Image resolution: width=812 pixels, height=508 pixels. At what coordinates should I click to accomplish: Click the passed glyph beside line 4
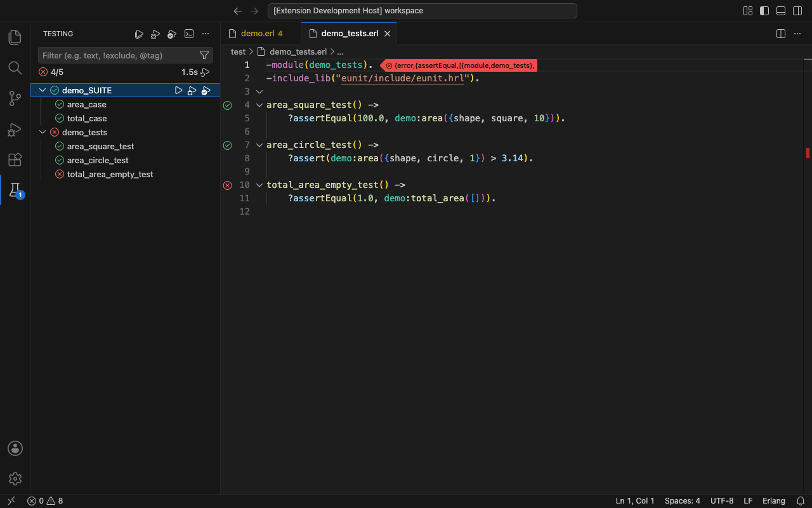click(x=228, y=105)
